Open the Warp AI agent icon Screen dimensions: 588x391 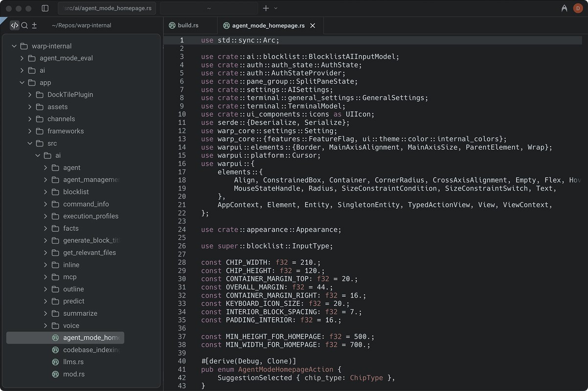tap(565, 8)
